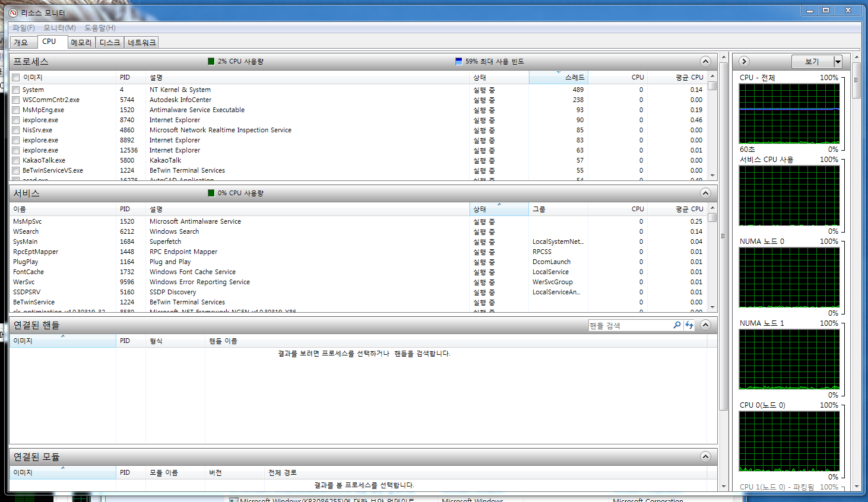Sort processes by PID column header
The image size is (868, 502).
[x=131, y=77]
